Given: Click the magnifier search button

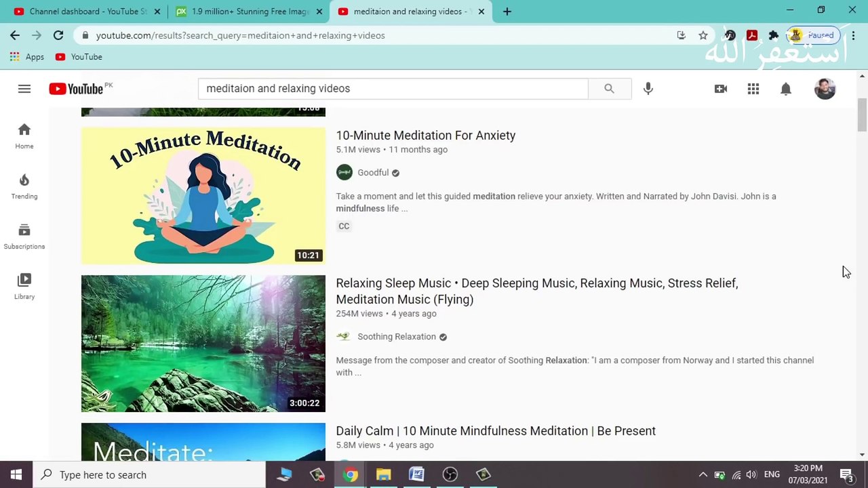Looking at the screenshot, I should (x=609, y=89).
